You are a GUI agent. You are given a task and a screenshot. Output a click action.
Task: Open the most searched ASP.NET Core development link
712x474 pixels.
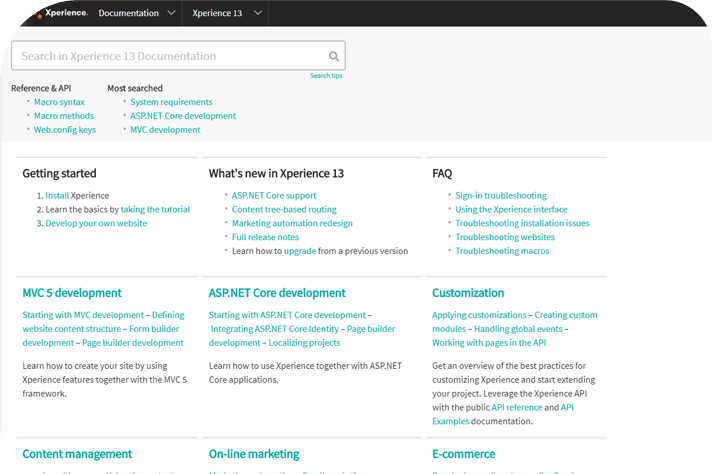(x=183, y=116)
